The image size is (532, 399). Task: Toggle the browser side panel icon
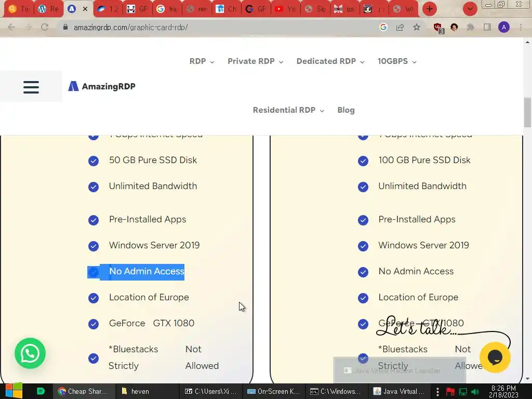487,27
